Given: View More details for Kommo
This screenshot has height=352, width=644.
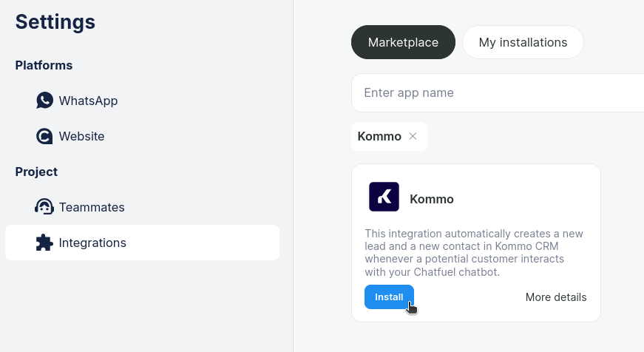Looking at the screenshot, I should pyautogui.click(x=556, y=297).
